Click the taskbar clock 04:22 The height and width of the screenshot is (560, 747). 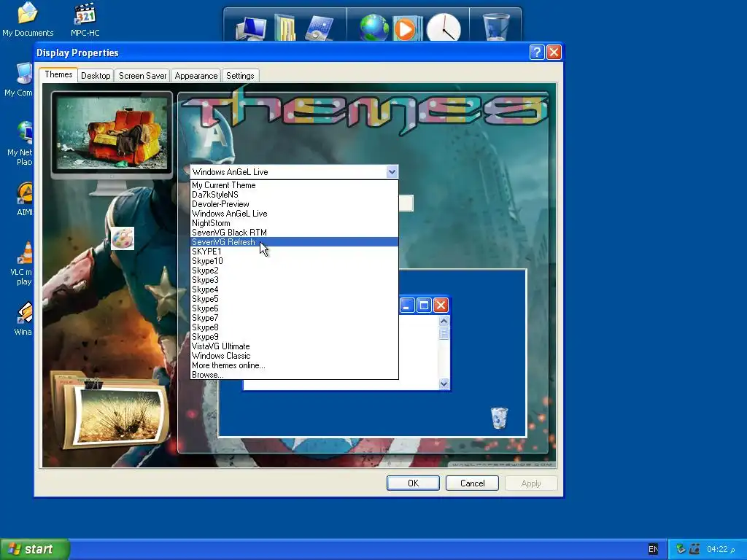[720, 550]
